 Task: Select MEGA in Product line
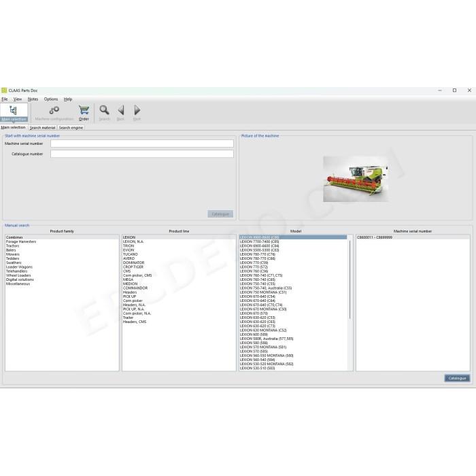(x=179, y=279)
